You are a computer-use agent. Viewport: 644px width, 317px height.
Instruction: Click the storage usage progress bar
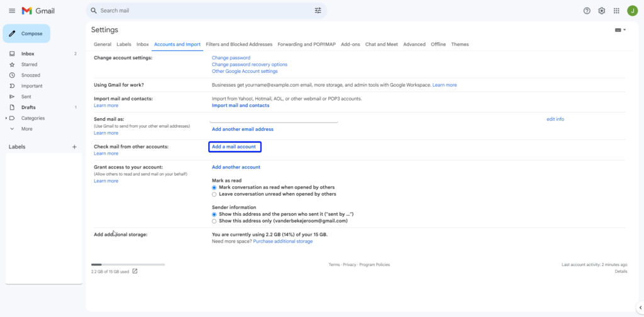(x=128, y=265)
